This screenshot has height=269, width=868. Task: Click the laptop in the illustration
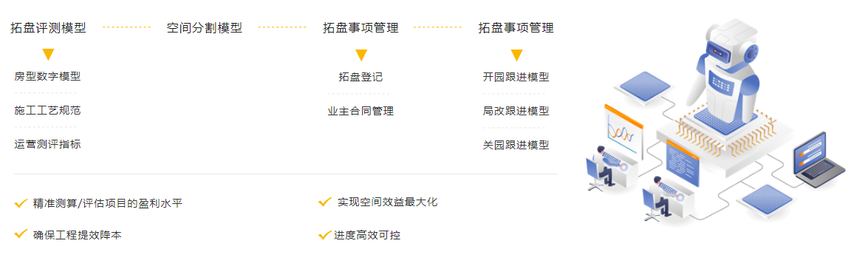click(x=819, y=160)
